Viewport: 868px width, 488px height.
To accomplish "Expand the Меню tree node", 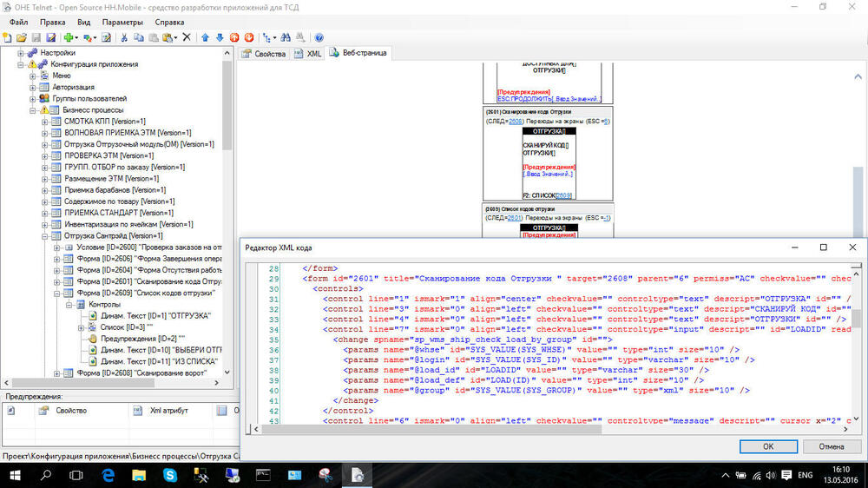I will tap(33, 76).
